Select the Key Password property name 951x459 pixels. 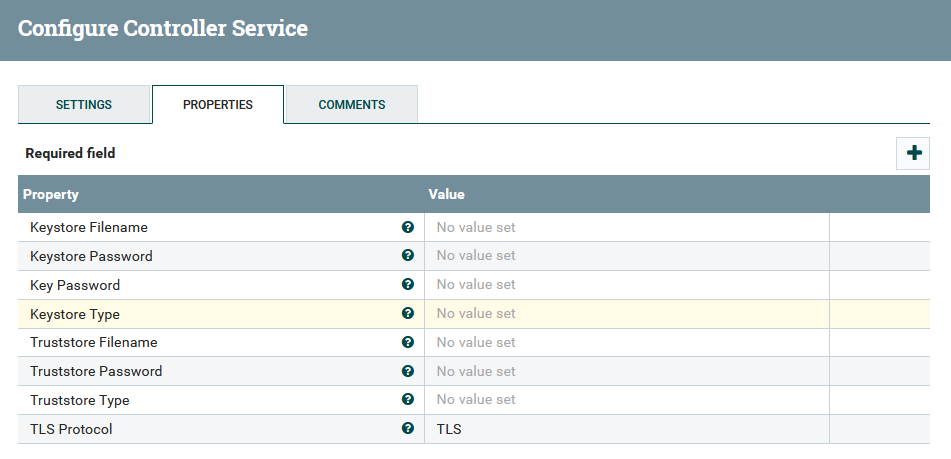[75, 285]
